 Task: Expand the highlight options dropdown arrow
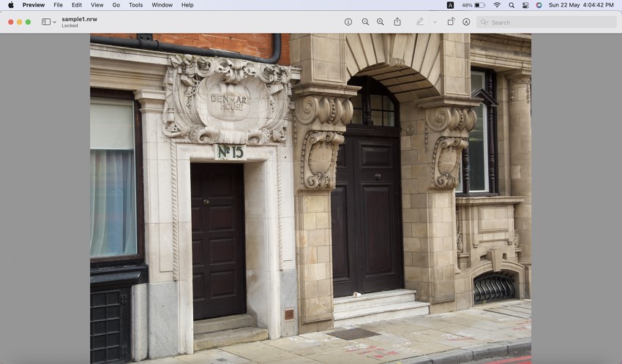point(435,22)
